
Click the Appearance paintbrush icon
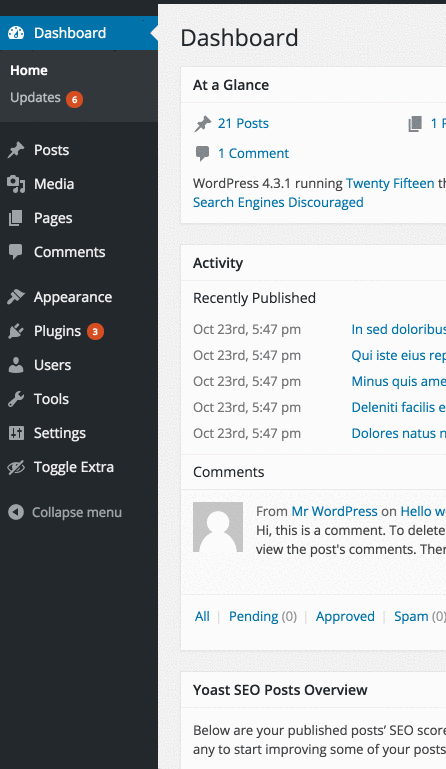coord(16,297)
